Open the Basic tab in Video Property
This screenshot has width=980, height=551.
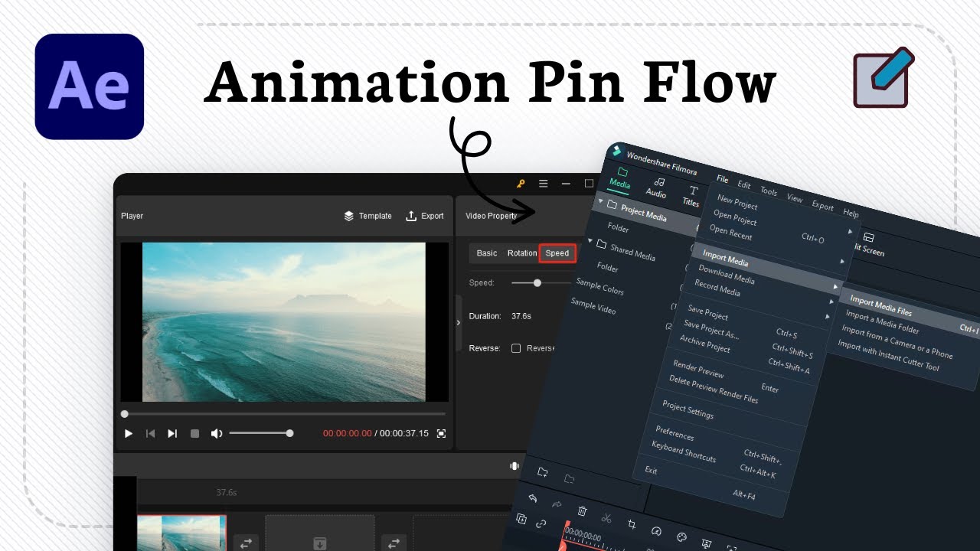coord(487,253)
